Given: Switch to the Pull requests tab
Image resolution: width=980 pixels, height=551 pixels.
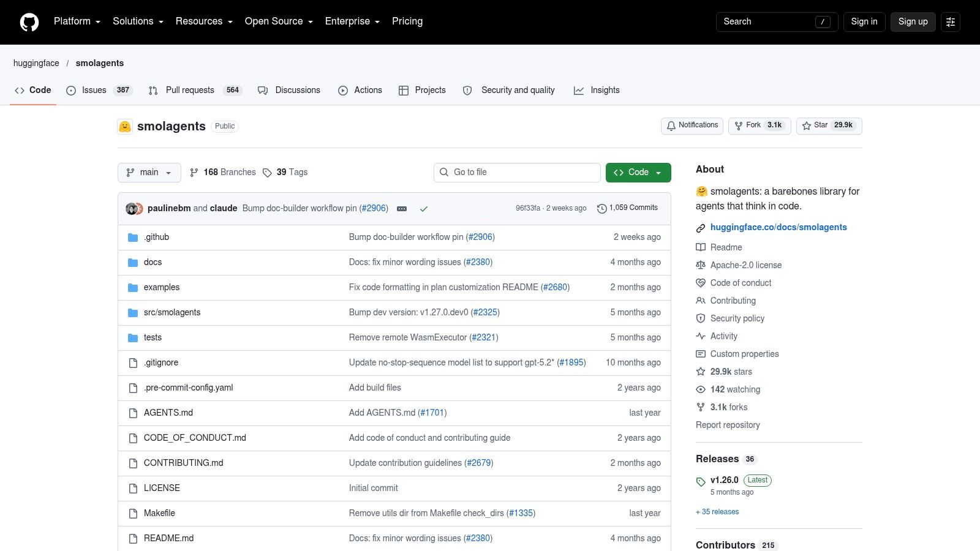Looking at the screenshot, I should [x=195, y=90].
